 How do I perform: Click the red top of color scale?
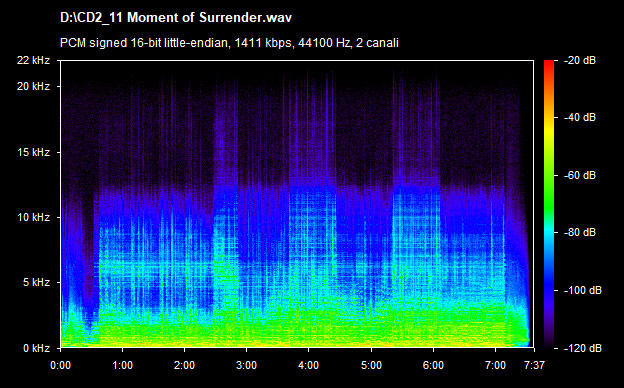click(x=549, y=64)
